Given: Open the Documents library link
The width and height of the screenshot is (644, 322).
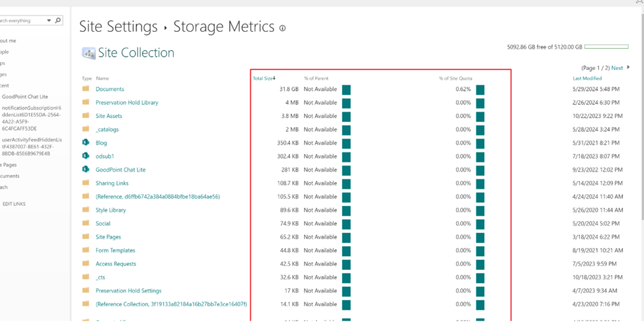Looking at the screenshot, I should [x=110, y=89].
